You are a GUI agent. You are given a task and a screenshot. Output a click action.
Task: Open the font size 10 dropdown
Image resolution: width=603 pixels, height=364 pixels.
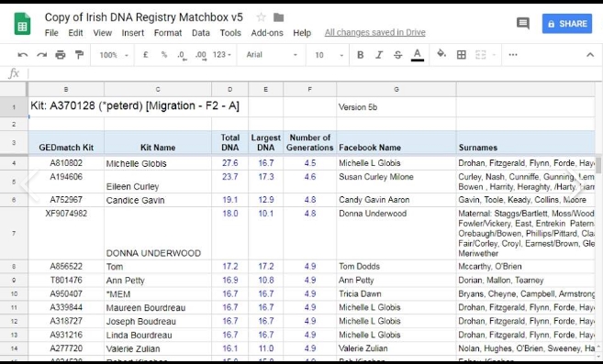(x=329, y=55)
